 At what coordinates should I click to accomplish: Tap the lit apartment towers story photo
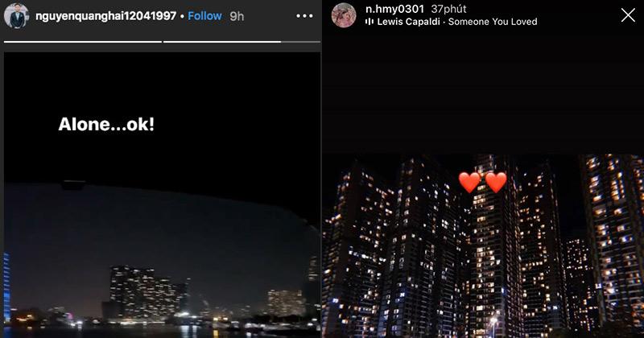point(483,245)
